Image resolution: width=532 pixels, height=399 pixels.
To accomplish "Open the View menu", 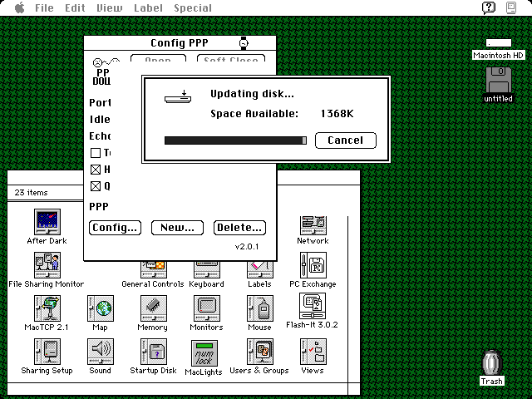I will pyautogui.click(x=110, y=7).
